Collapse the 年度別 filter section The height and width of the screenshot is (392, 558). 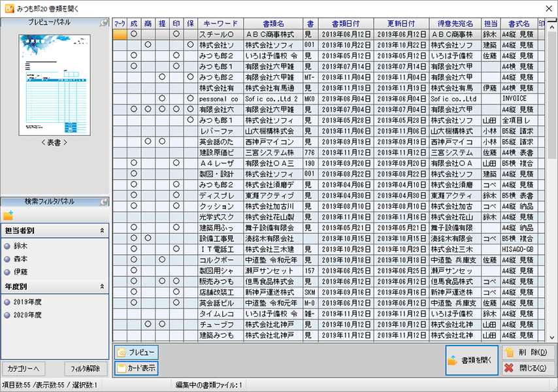103,286
